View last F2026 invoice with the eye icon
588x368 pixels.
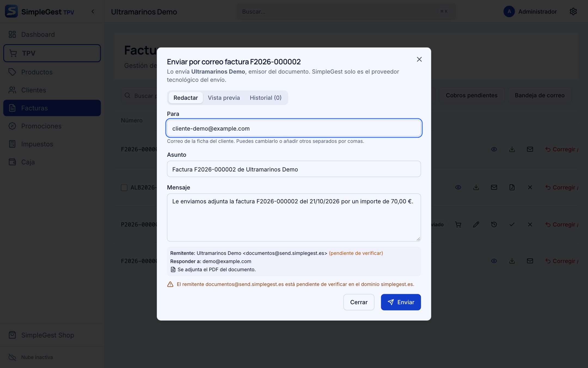tap(494, 261)
